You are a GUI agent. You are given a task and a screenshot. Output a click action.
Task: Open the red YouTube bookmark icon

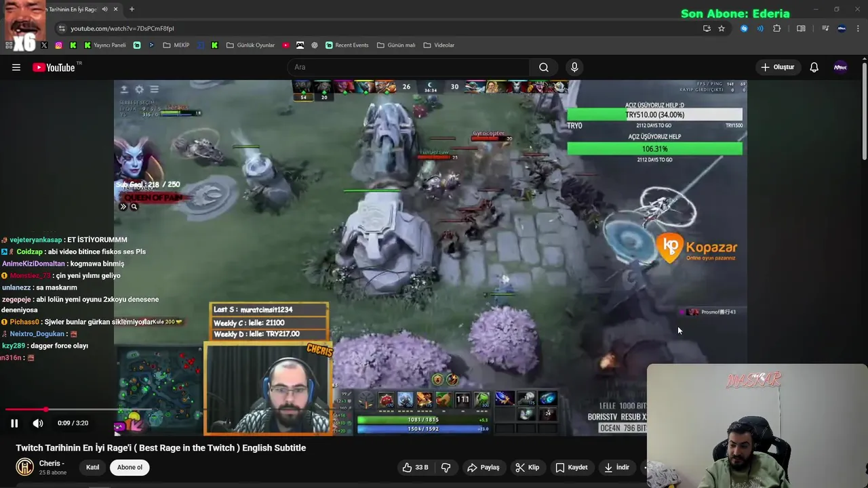(285, 45)
